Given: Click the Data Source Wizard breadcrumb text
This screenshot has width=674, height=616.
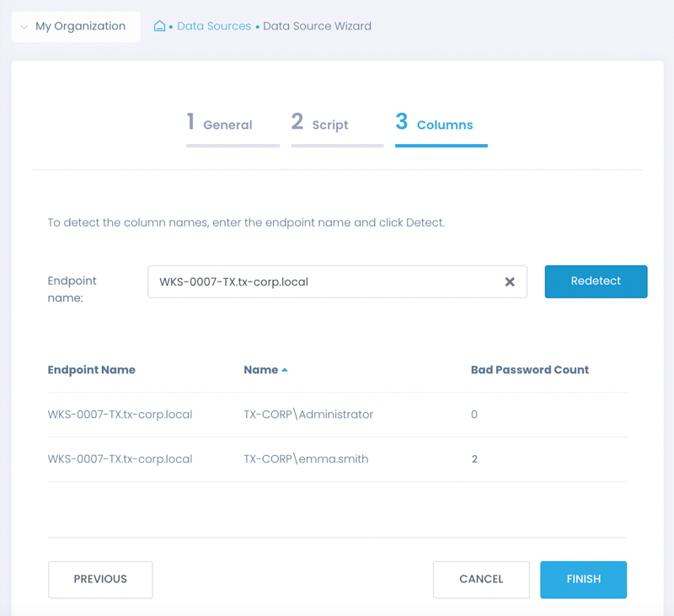Looking at the screenshot, I should coord(318,26).
